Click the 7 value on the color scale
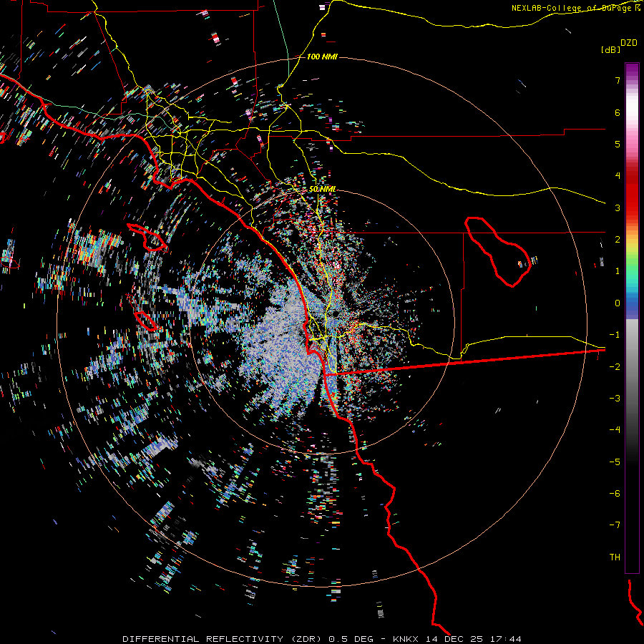This screenshot has height=644, width=644. click(x=618, y=80)
